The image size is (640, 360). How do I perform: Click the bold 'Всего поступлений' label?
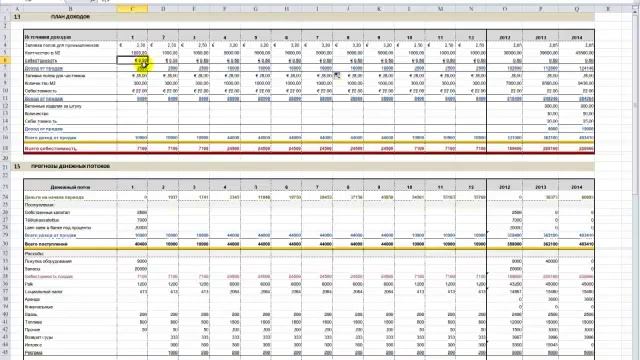point(46,244)
